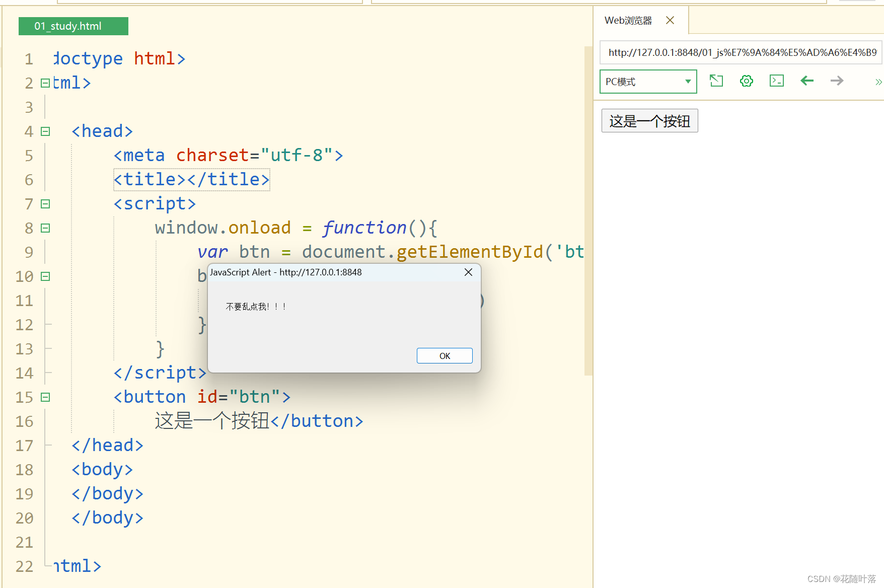Close the JavaScript Alert dialog
884x588 pixels.
tap(468, 272)
